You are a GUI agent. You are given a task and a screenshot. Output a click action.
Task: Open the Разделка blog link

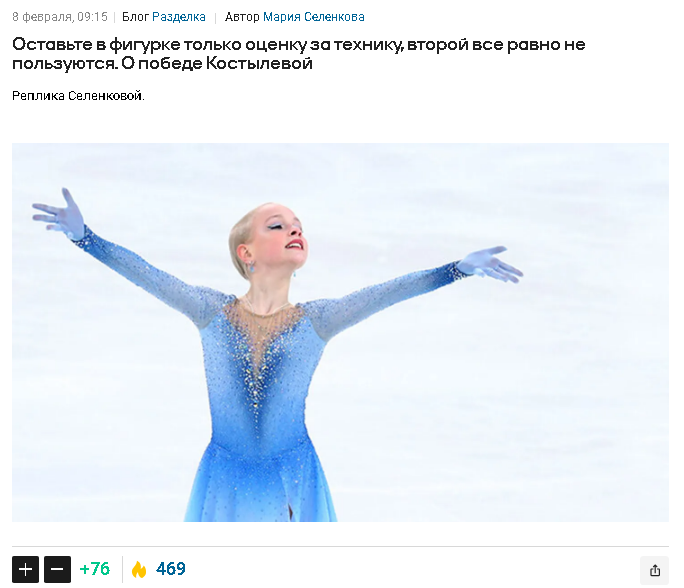(x=179, y=17)
